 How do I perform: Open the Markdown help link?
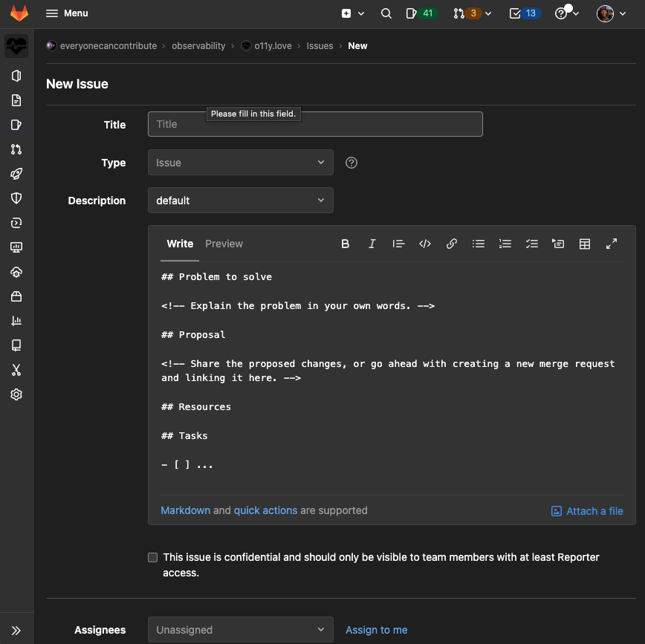(186, 510)
